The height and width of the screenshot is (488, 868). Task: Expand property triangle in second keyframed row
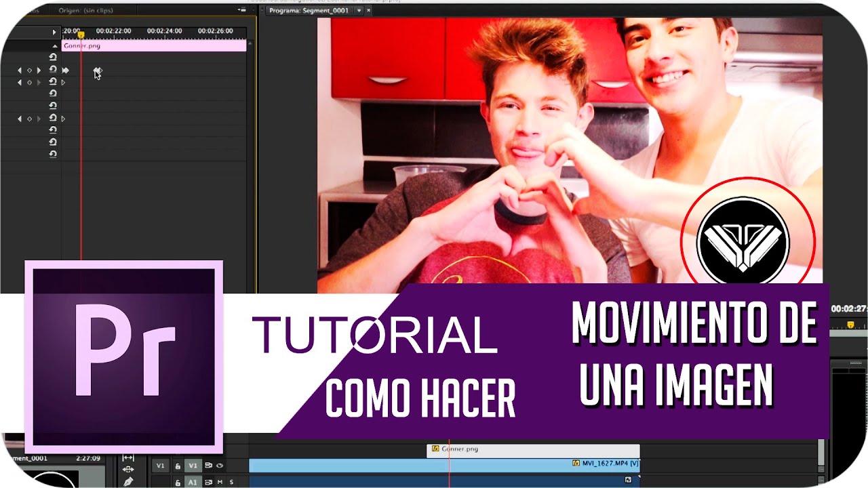63,82
